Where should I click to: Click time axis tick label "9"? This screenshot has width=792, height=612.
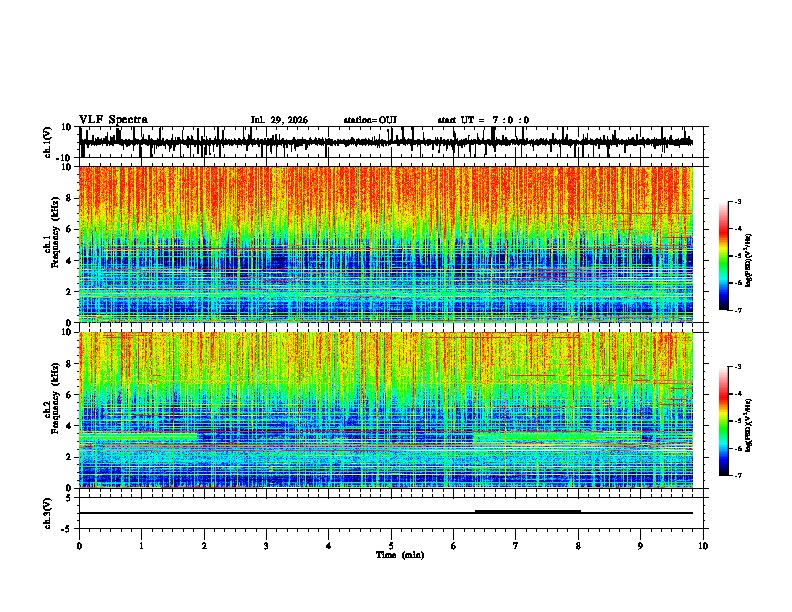tap(640, 546)
